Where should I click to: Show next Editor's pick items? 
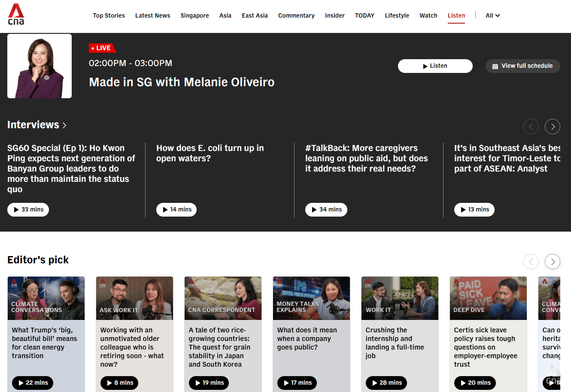pos(553,262)
